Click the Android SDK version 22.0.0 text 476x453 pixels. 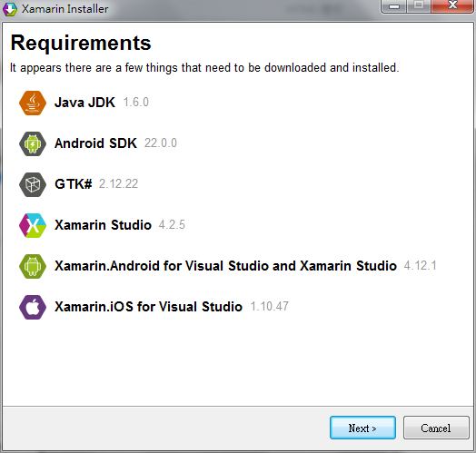tap(160, 143)
